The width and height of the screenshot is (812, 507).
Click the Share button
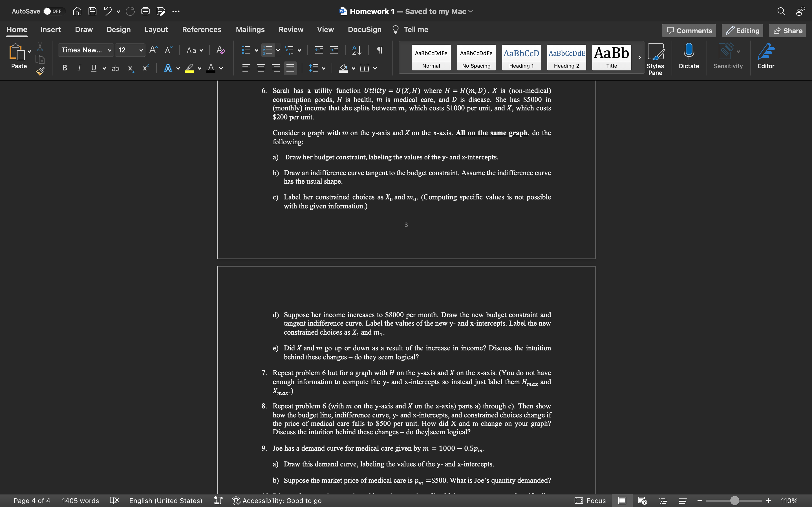(x=787, y=30)
